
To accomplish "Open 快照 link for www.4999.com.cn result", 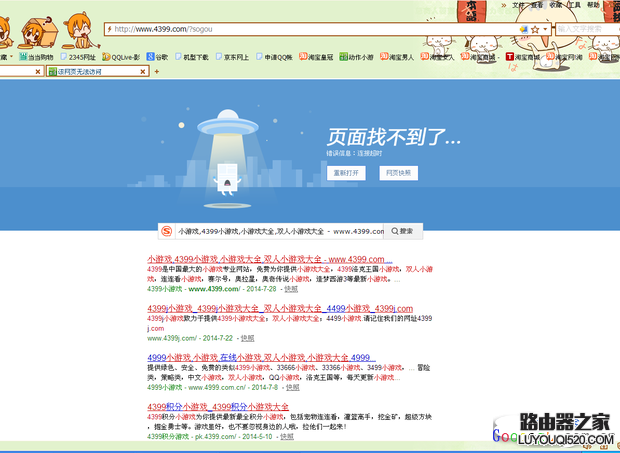I will pos(293,387).
